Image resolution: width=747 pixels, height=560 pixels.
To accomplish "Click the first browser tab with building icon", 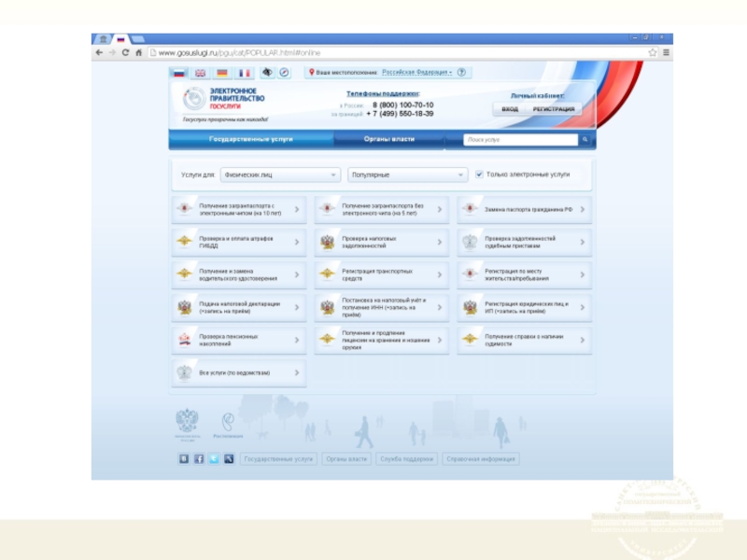I will [x=103, y=39].
